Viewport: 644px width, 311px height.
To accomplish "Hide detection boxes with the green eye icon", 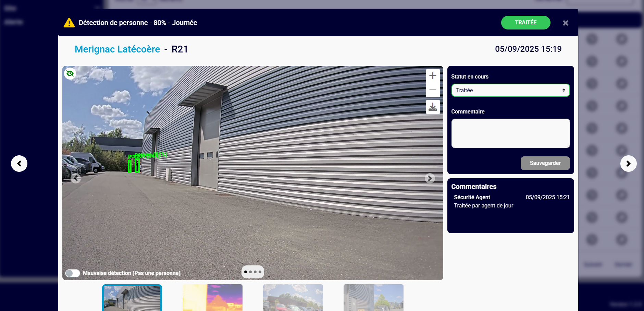I will 70,73.
